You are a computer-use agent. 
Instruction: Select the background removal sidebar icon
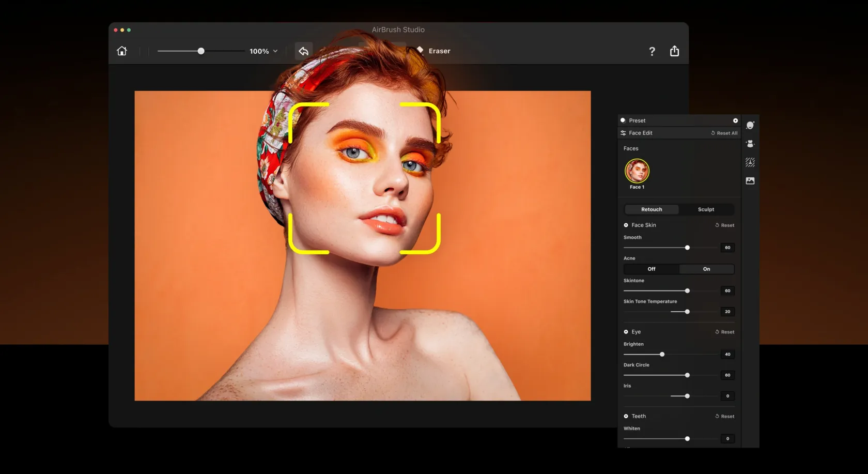tap(750, 162)
